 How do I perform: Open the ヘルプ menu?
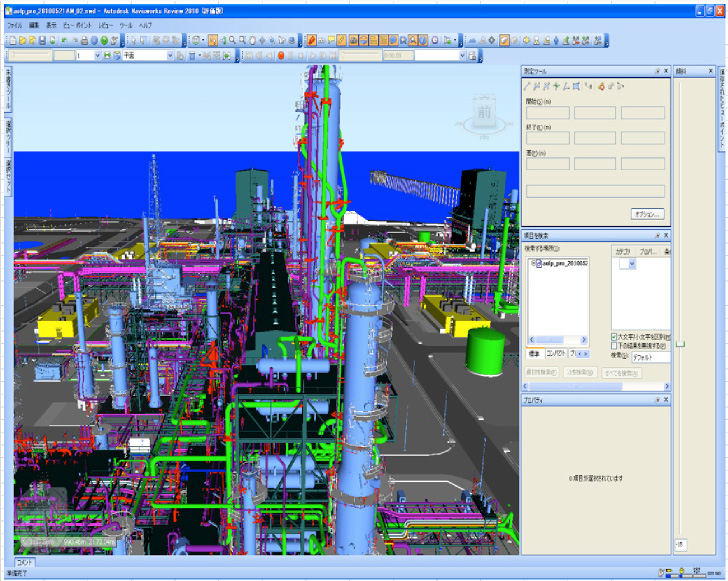pos(146,24)
